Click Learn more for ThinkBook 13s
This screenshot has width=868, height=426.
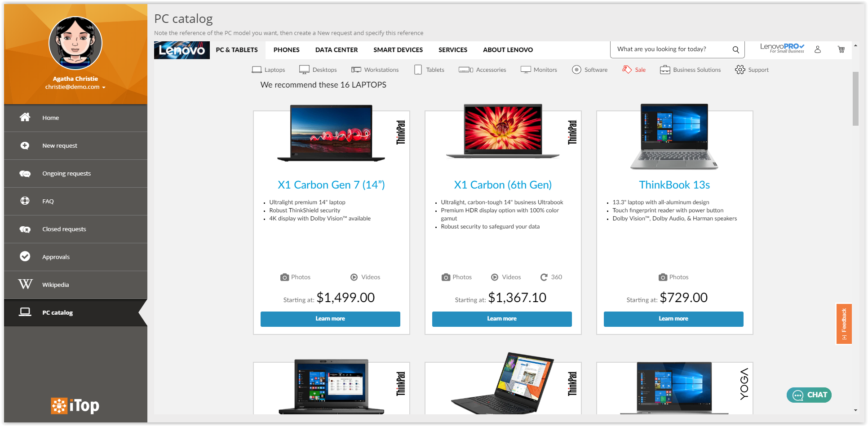(x=673, y=319)
